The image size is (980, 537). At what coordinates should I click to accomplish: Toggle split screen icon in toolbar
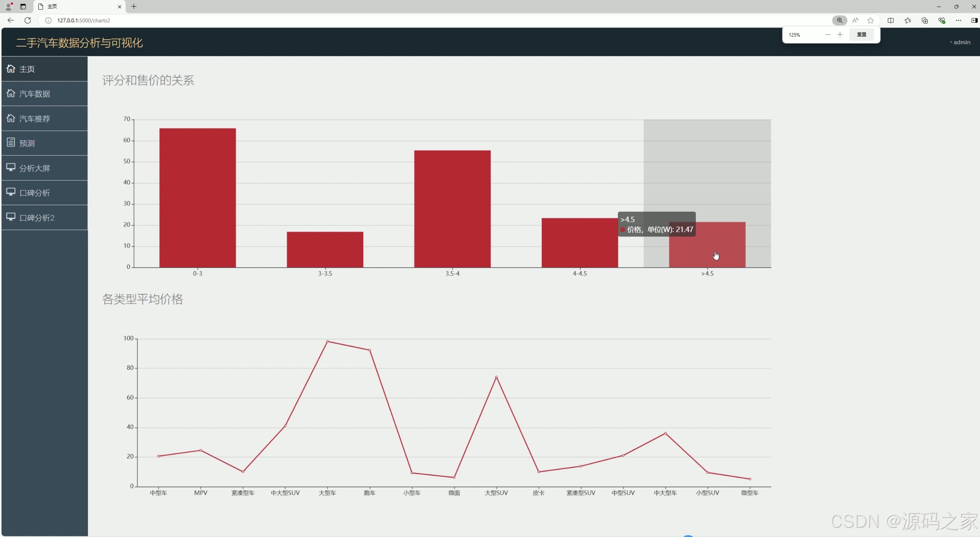891,20
